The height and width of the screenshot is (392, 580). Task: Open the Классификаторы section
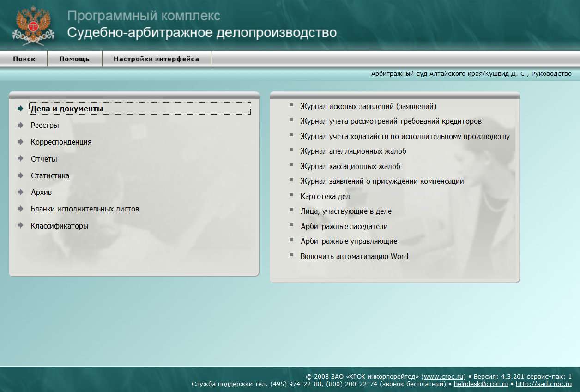pos(60,226)
